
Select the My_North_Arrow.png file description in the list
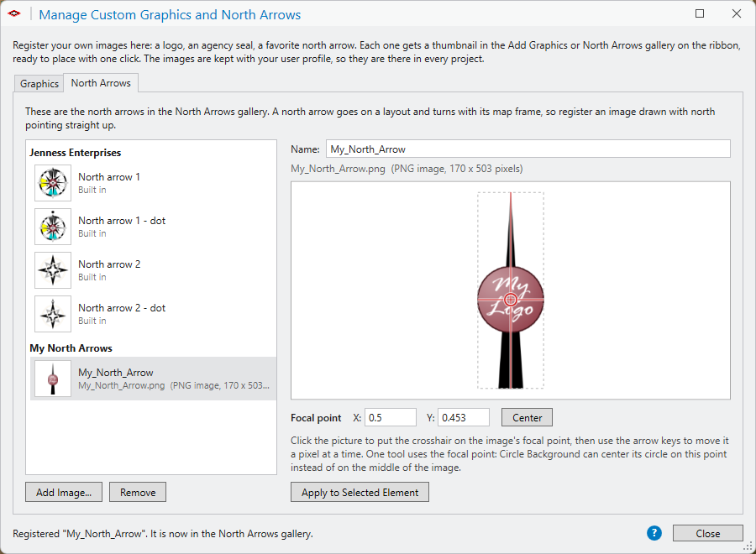[x=174, y=385]
